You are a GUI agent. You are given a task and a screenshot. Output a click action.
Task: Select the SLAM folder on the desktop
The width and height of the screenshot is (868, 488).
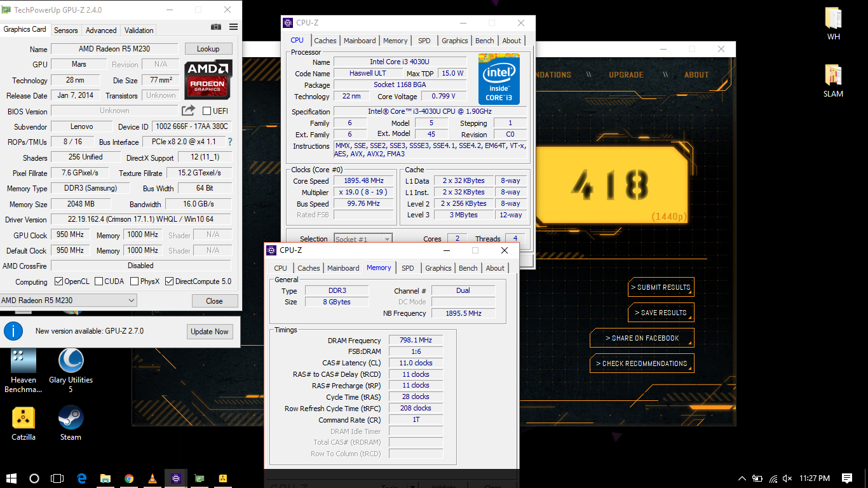pyautogui.click(x=834, y=81)
